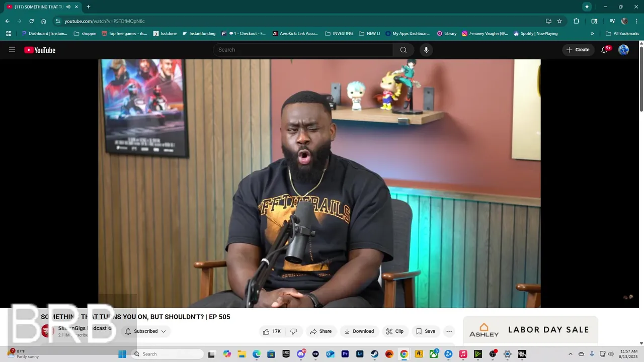
Task: Open the Windows Start menu
Action: (x=122, y=354)
